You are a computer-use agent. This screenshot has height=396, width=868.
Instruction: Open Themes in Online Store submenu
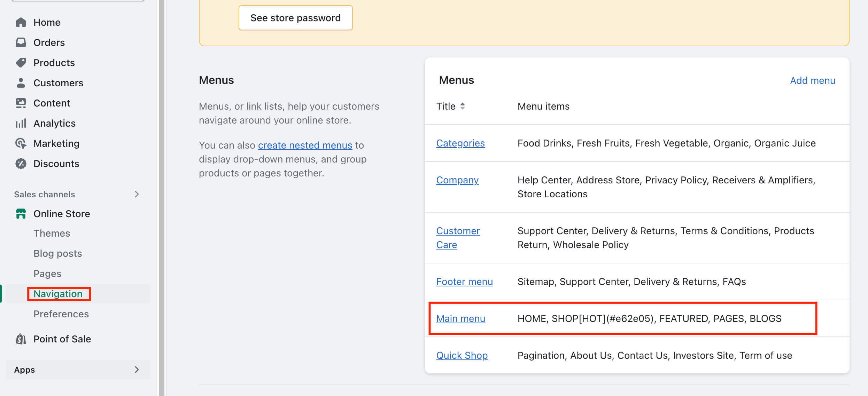[x=52, y=233]
